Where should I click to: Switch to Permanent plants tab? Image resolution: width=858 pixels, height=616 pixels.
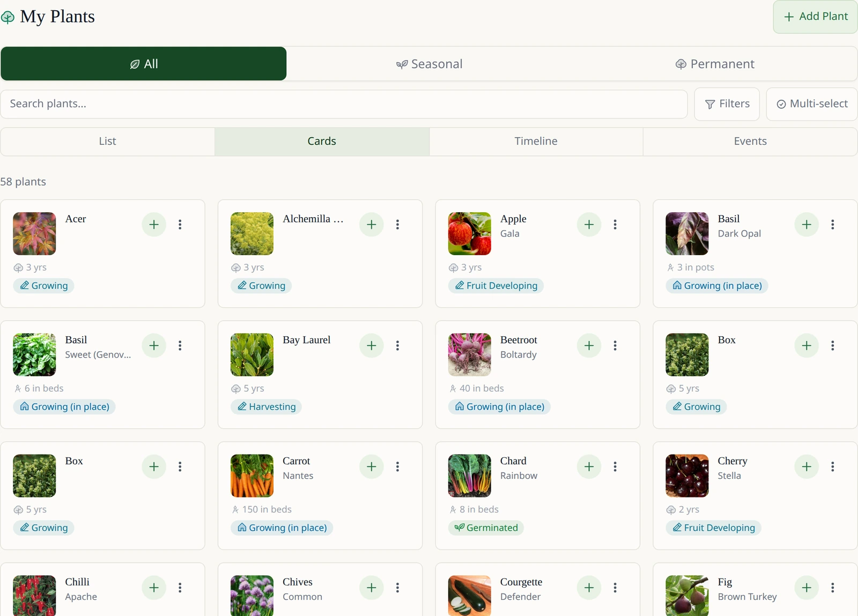(715, 64)
